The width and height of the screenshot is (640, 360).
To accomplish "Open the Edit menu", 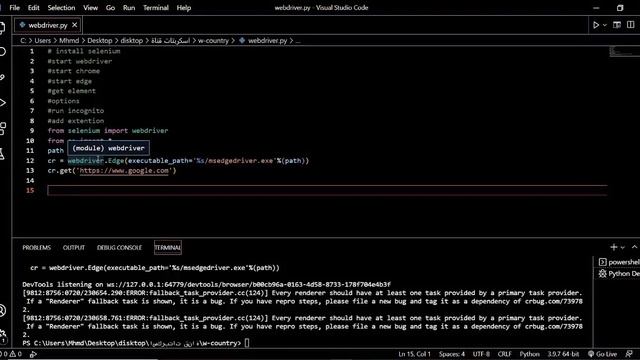I will (33, 7).
